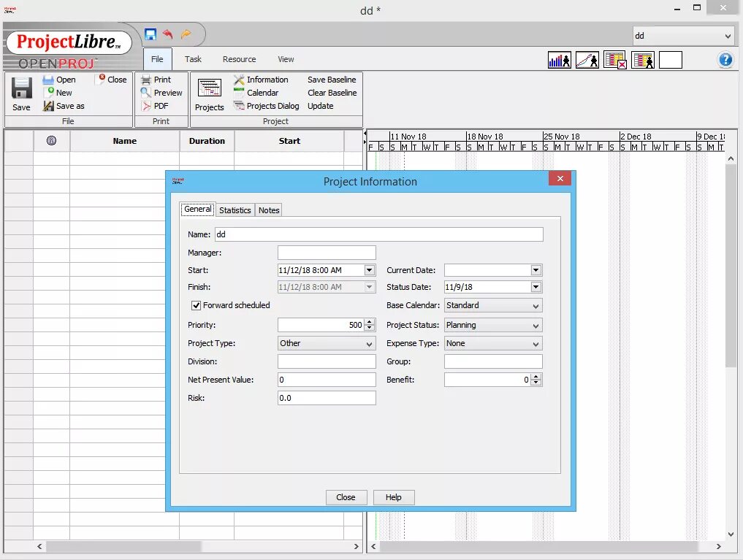This screenshot has width=743, height=560.
Task: Click the quick-access save icon
Action: (x=150, y=34)
